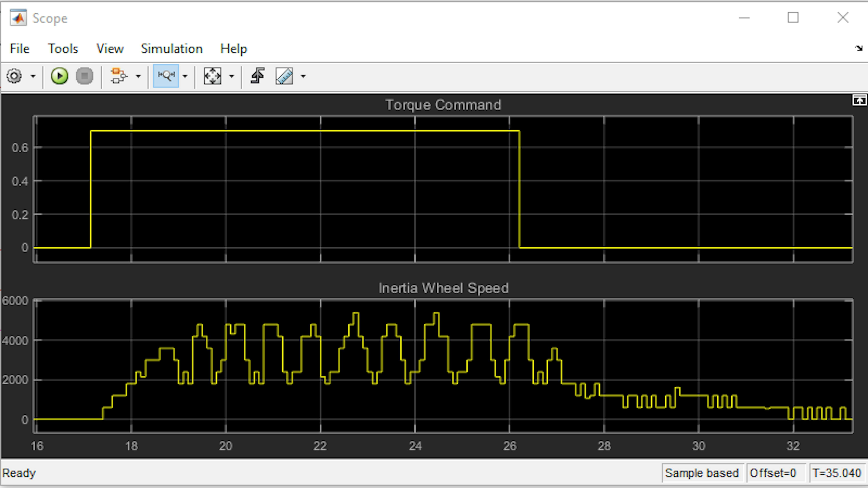Dock the scope with the menu-bar arrow icon
Image resolution: width=868 pixels, height=488 pixels.
pos(859,48)
